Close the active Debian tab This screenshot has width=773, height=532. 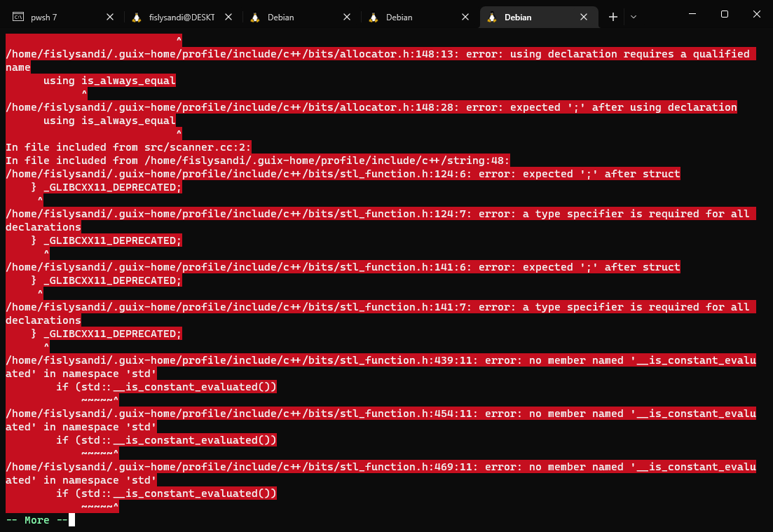click(x=584, y=16)
